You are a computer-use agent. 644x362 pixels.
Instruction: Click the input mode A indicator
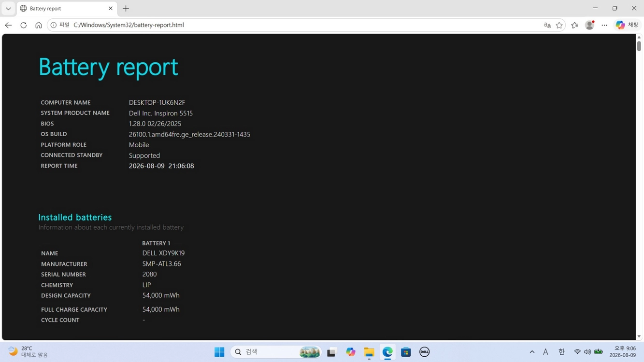545,352
